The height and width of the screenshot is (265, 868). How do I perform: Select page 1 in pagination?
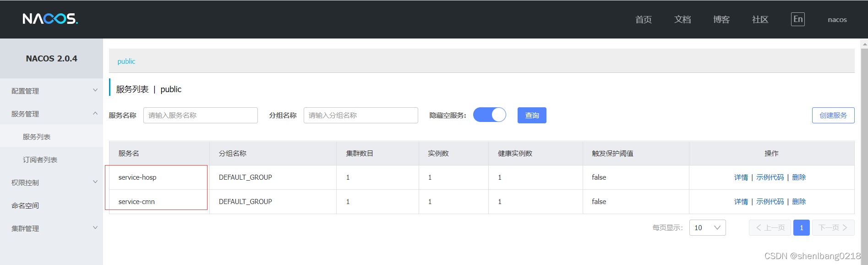point(802,227)
